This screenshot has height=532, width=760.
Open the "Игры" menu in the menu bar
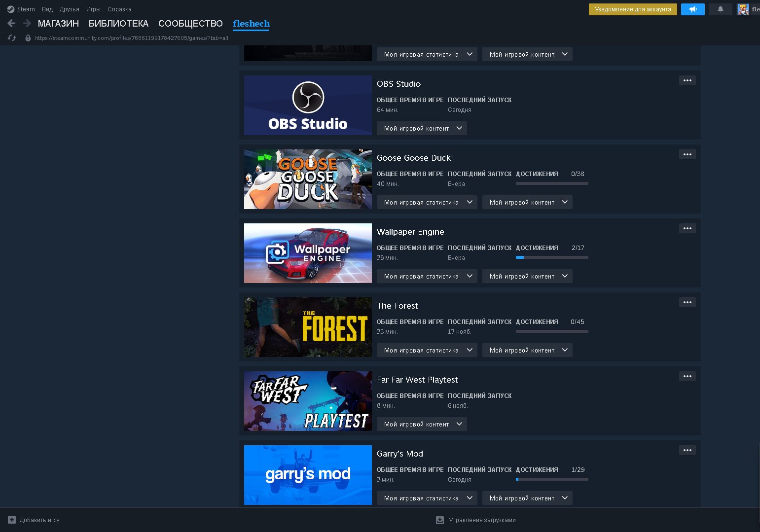(93, 9)
